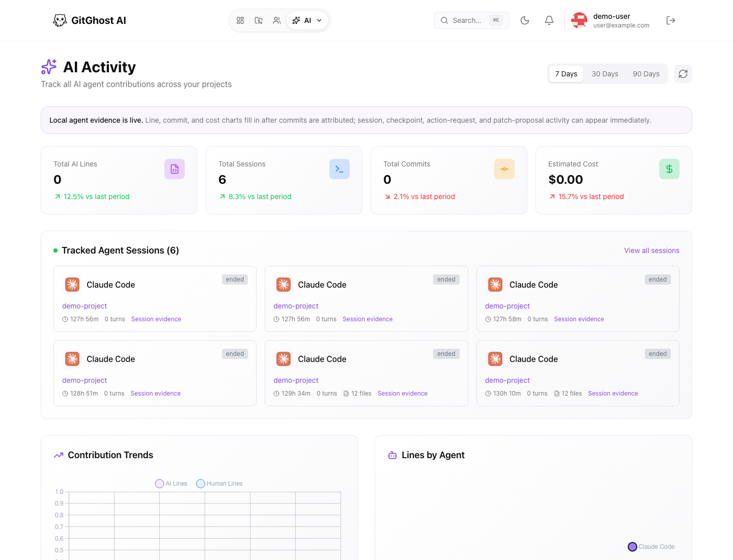Click the logout icon

click(671, 20)
